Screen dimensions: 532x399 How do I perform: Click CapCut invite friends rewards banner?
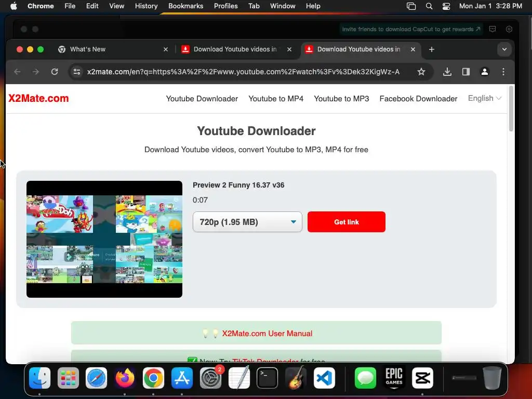click(411, 29)
